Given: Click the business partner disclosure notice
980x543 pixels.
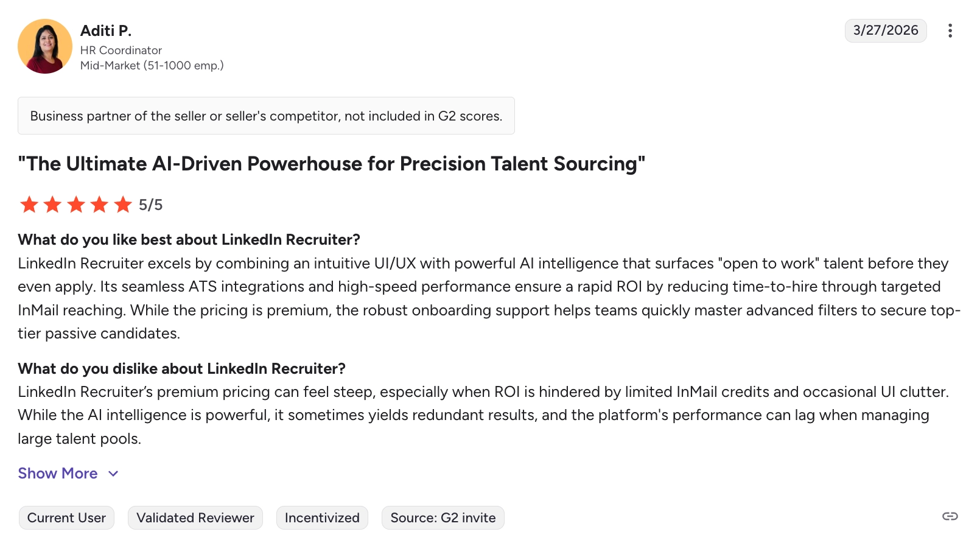Looking at the screenshot, I should click(x=266, y=116).
